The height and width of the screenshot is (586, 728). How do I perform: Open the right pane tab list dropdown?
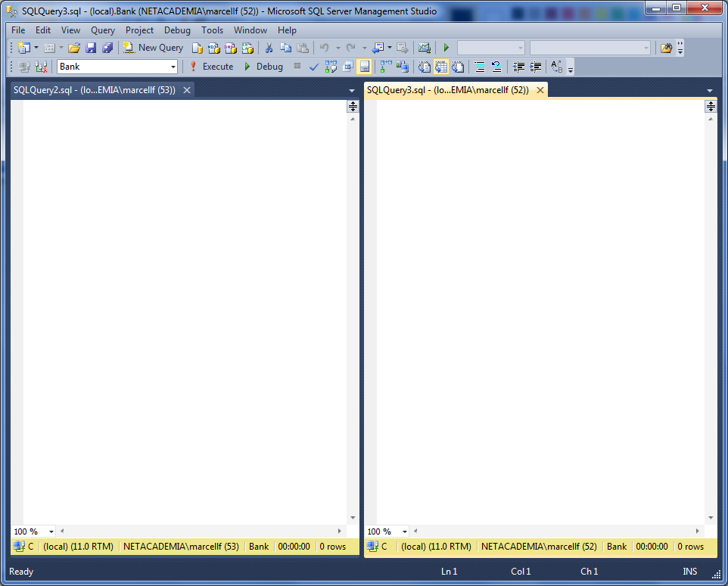710,91
